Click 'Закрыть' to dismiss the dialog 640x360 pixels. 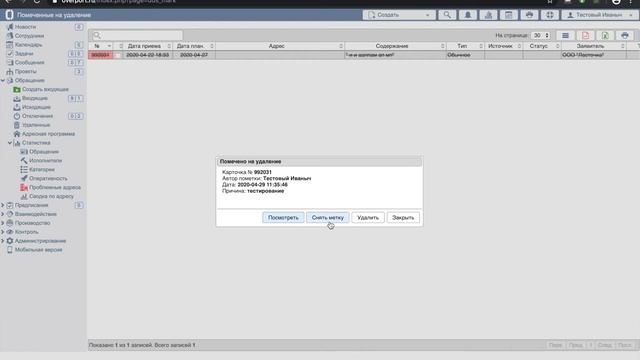click(x=403, y=218)
